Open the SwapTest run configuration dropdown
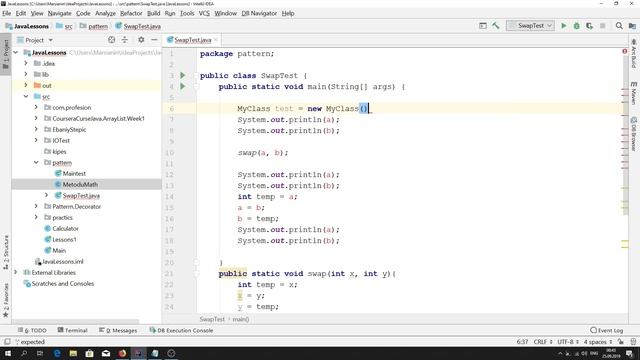This screenshot has width=640, height=360. (x=530, y=26)
